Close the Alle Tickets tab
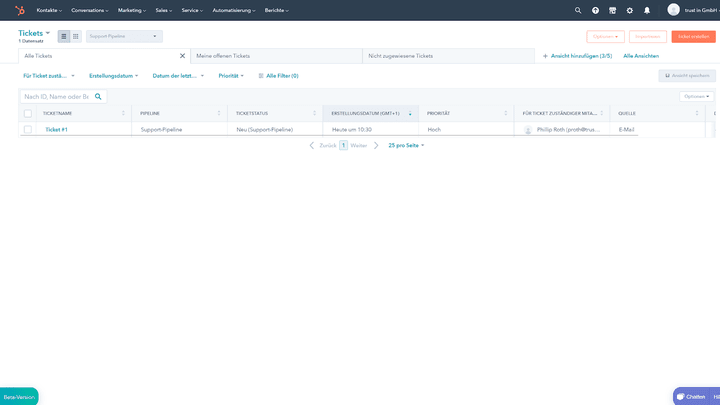This screenshot has width=720, height=405. 182,56
